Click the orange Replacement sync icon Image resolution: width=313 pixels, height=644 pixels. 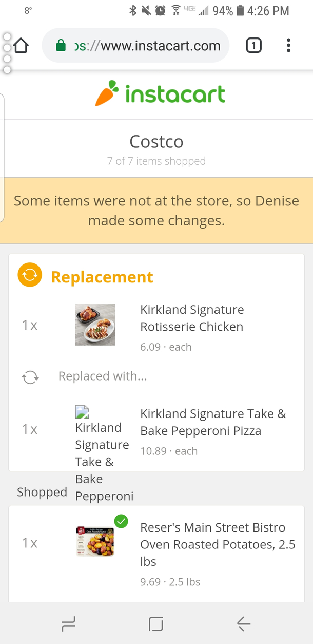[x=30, y=275]
